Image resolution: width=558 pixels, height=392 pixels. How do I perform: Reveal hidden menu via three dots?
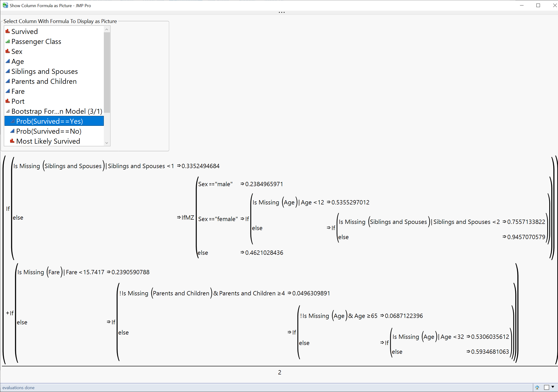point(281,12)
